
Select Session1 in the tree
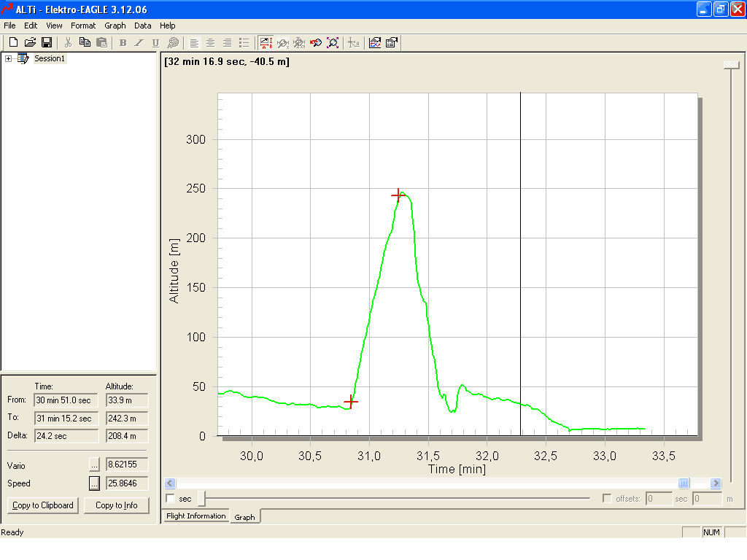[50, 58]
